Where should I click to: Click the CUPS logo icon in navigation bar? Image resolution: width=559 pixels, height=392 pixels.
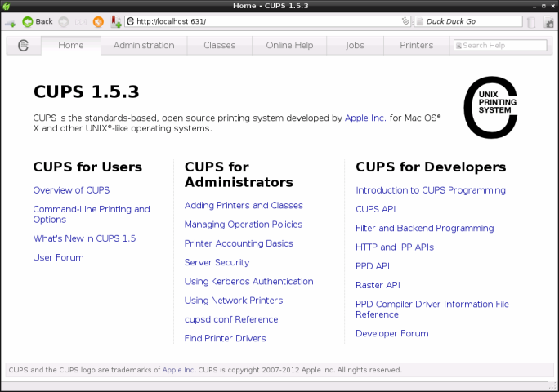coord(23,45)
